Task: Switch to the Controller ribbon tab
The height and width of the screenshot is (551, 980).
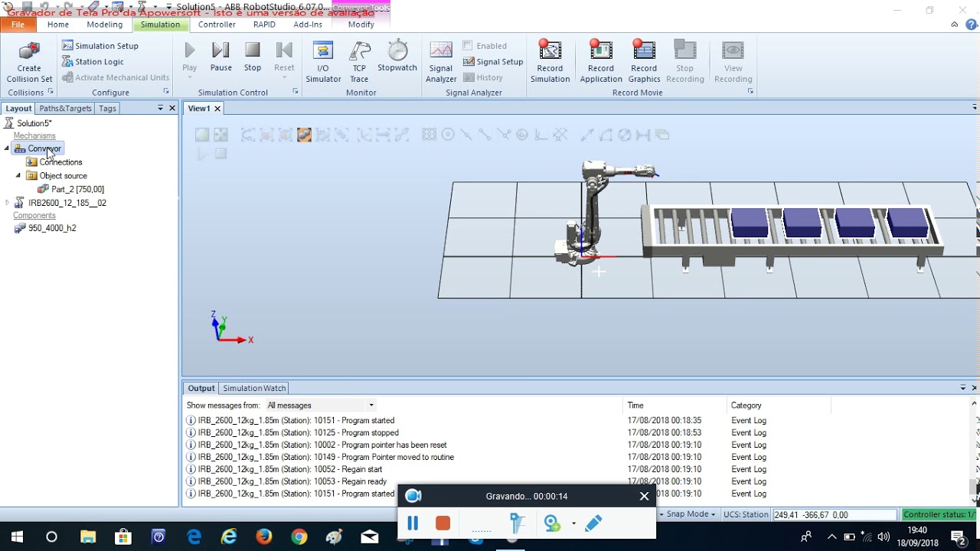Action: (x=217, y=24)
